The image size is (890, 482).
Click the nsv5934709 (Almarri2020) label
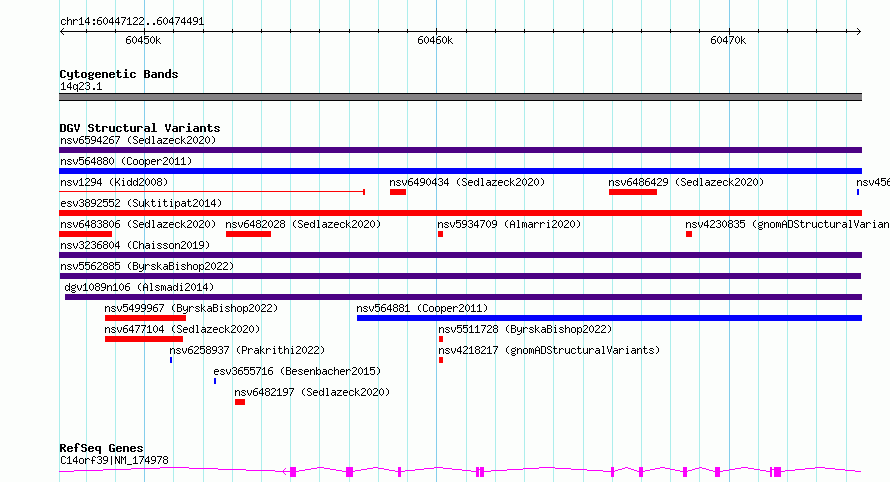coord(509,224)
